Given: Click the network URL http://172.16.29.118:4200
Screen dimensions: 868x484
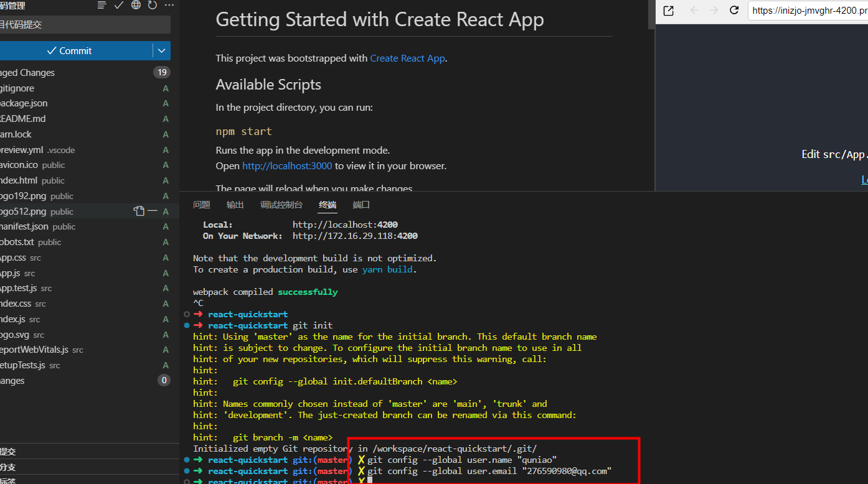Looking at the screenshot, I should [355, 236].
